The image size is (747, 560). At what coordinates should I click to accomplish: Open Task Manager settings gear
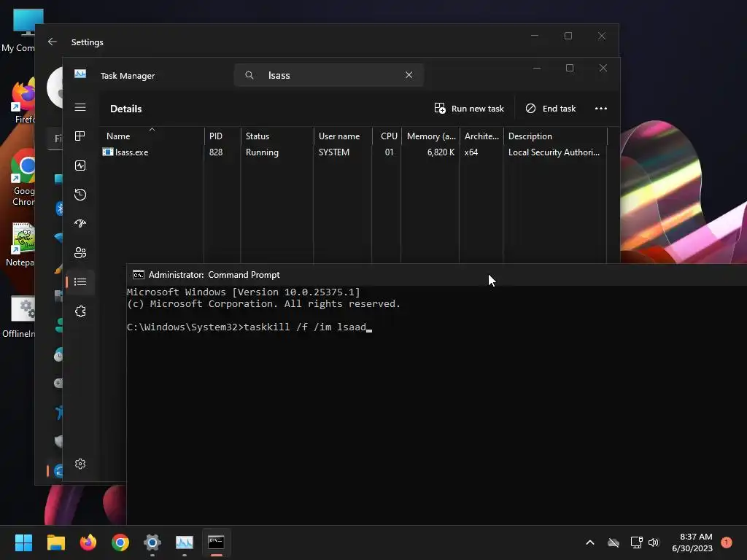click(x=80, y=463)
